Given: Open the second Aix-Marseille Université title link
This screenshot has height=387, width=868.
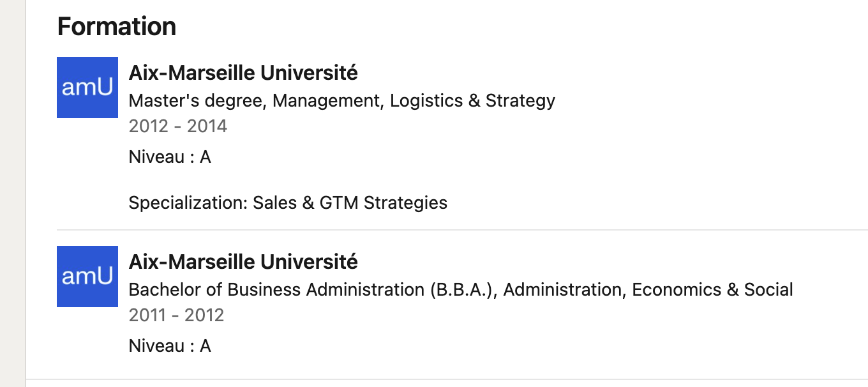Looking at the screenshot, I should pyautogui.click(x=243, y=262).
